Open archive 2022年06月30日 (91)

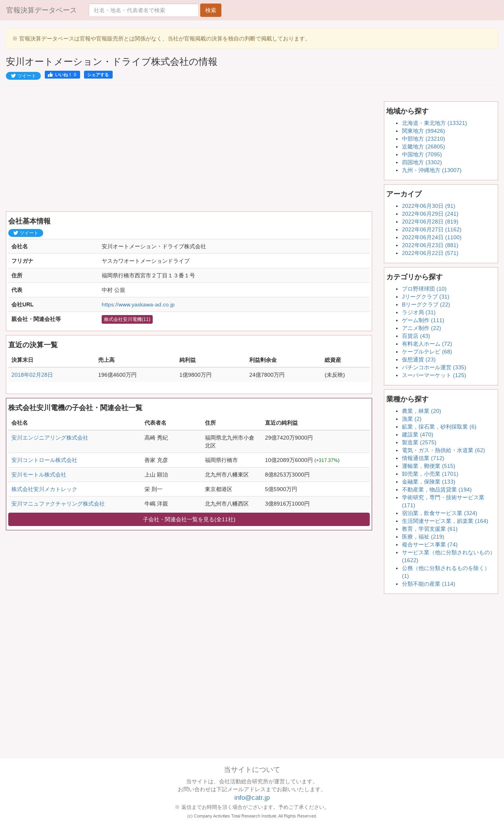429,206
